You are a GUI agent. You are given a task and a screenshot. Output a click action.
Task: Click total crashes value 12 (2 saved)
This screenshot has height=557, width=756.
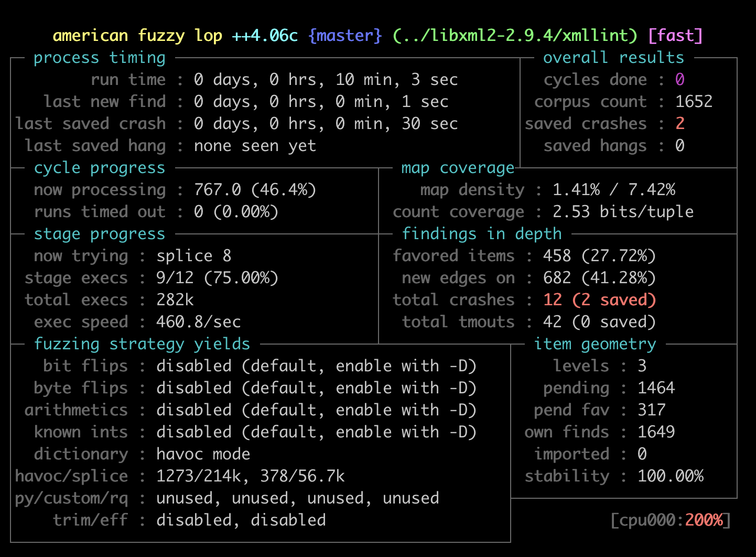point(599,300)
